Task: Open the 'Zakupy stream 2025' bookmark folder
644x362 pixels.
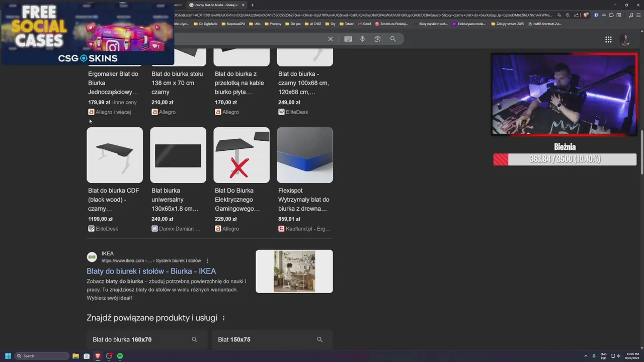Action: coord(508,24)
